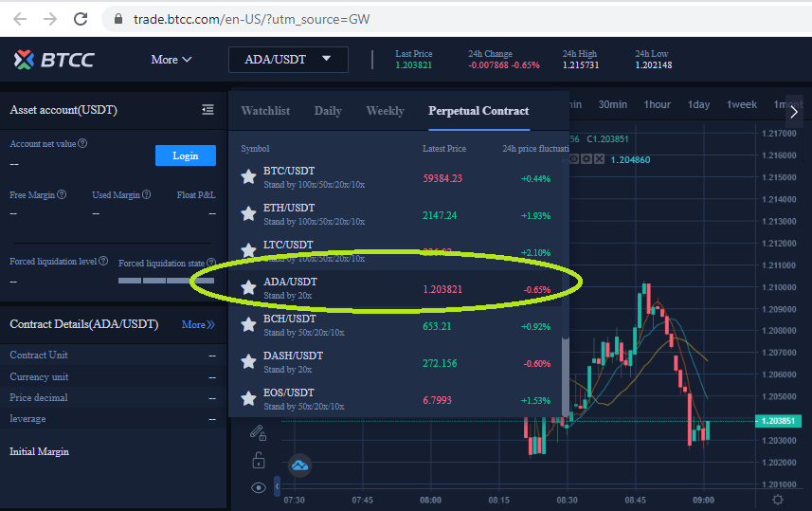Click the padlock site info icon
The height and width of the screenshot is (511, 812).
[x=118, y=19]
